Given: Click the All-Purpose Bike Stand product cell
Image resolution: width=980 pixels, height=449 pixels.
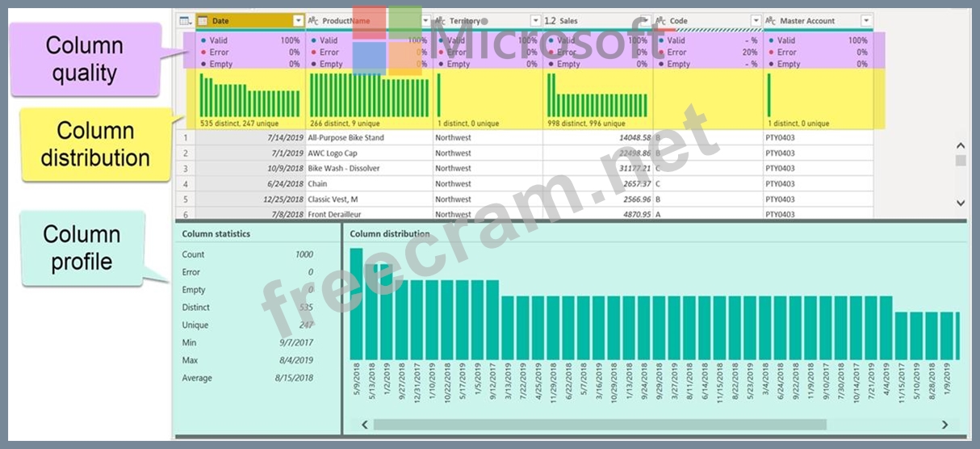Looking at the screenshot, I should (346, 138).
